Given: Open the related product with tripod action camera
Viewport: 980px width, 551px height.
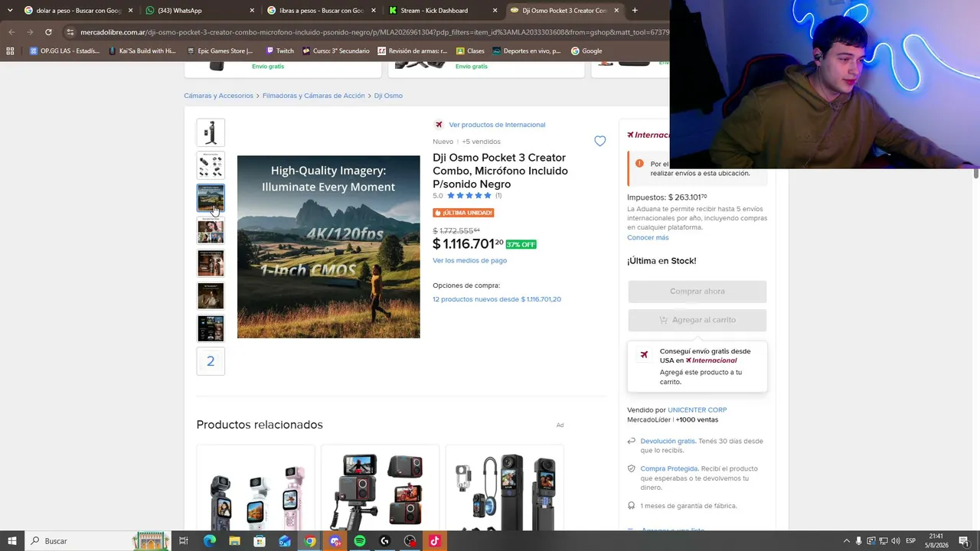Looking at the screenshot, I should (x=381, y=489).
